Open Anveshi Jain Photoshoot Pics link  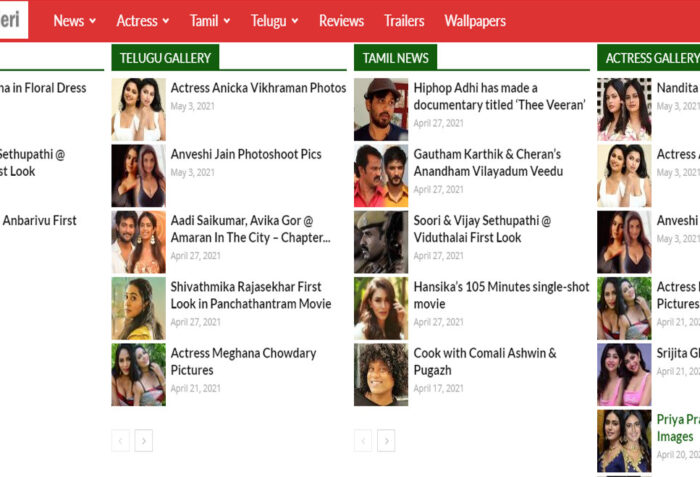click(x=246, y=154)
